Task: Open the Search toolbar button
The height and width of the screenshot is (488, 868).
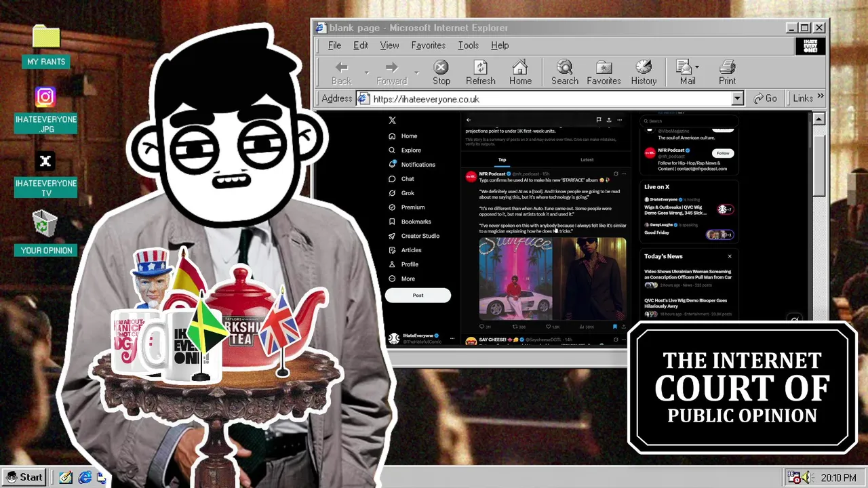Action: (564, 73)
